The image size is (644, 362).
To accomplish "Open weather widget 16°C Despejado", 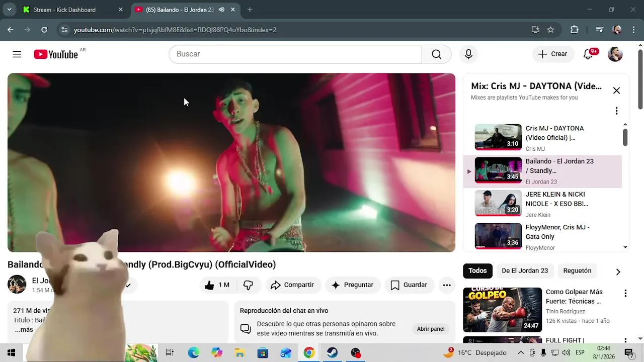I will click(x=475, y=353).
